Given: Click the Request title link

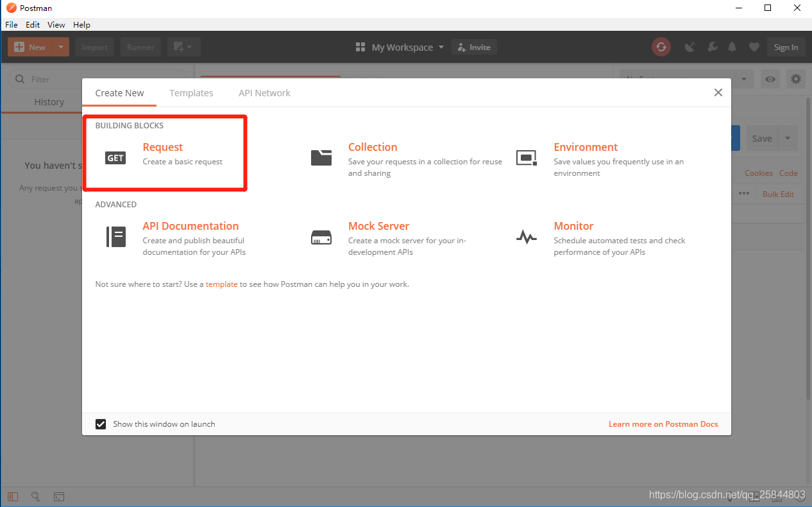Looking at the screenshot, I should (x=163, y=147).
